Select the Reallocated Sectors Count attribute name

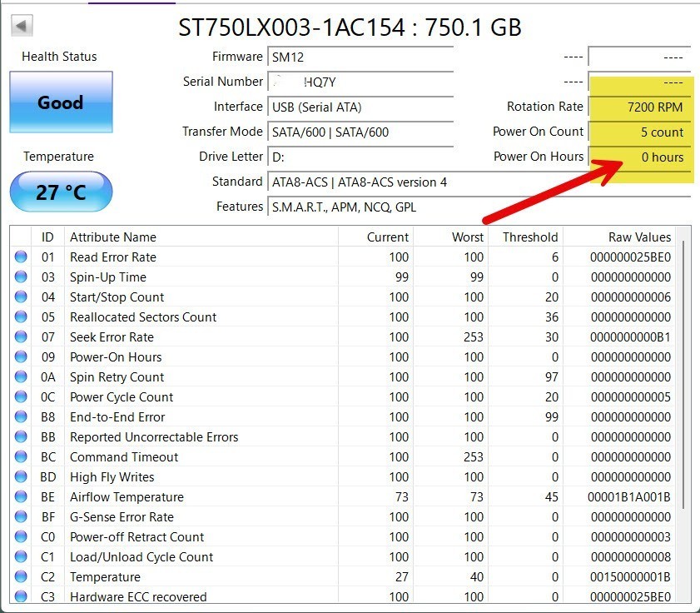(143, 316)
